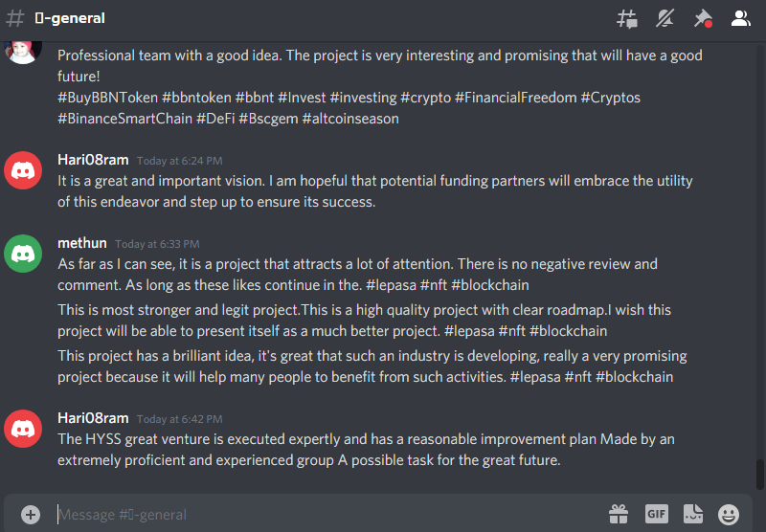Click in the Message #general input field
Screen dimensions: 766x532
pyautogui.click(x=327, y=515)
